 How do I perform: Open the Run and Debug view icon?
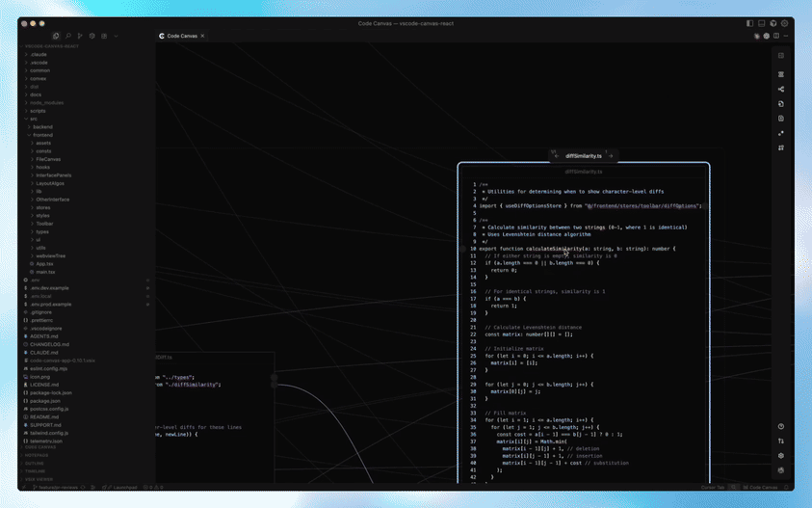80,36
